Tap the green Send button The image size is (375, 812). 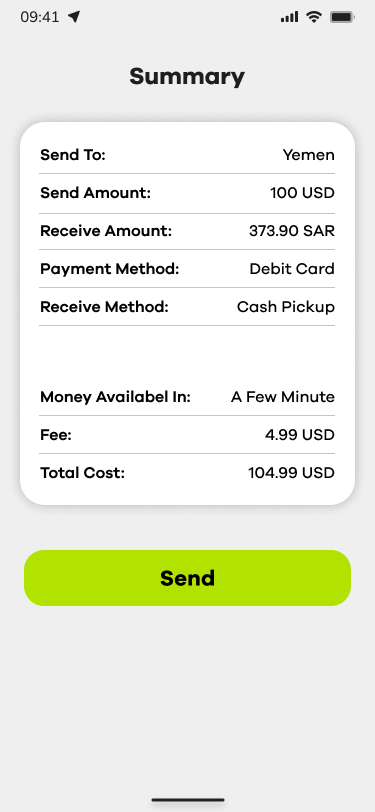[x=188, y=578]
